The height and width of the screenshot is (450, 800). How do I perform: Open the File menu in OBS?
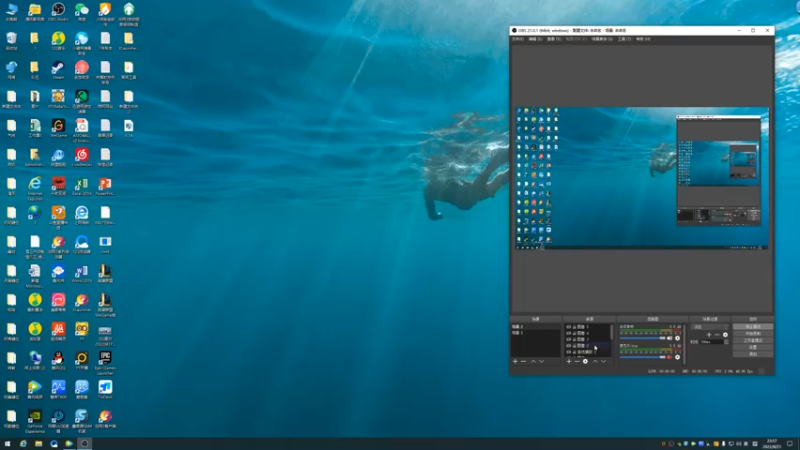pos(518,39)
